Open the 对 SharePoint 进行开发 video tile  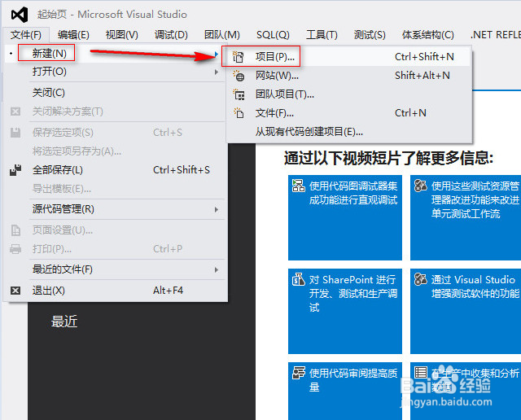click(x=345, y=312)
